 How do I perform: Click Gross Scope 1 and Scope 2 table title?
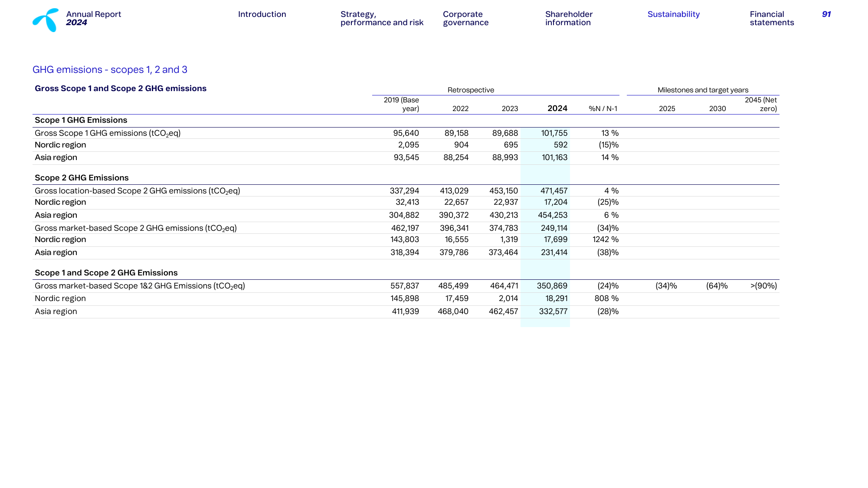tap(121, 88)
